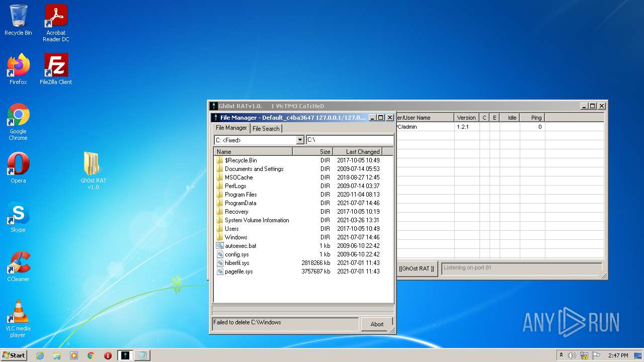644x362 pixels.
Task: Open Firefox desktop shortcut
Action: pyautogui.click(x=18, y=69)
